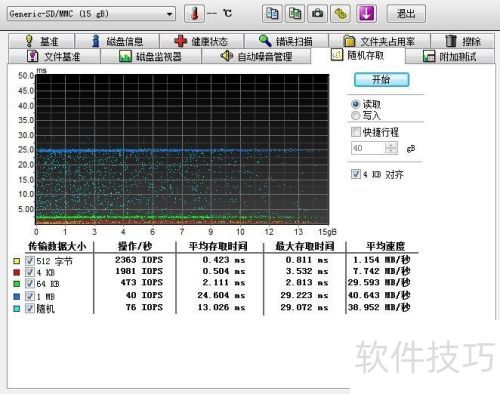Viewport: 500px width, 394px height.
Task: Select the 随机存取 tab
Action: (358, 55)
